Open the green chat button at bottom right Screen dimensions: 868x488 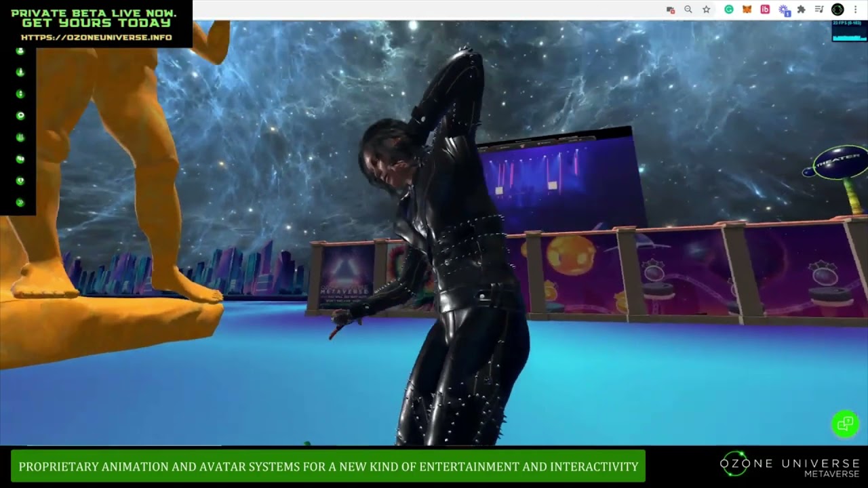(x=845, y=424)
